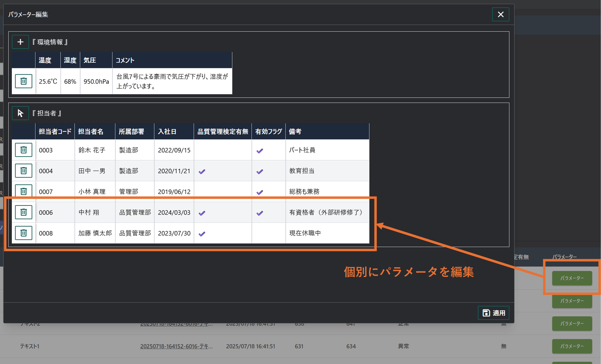The image size is (601, 364).
Task: Open the テキスト1 file link 20250718-164152-6016
Action: 176,346
